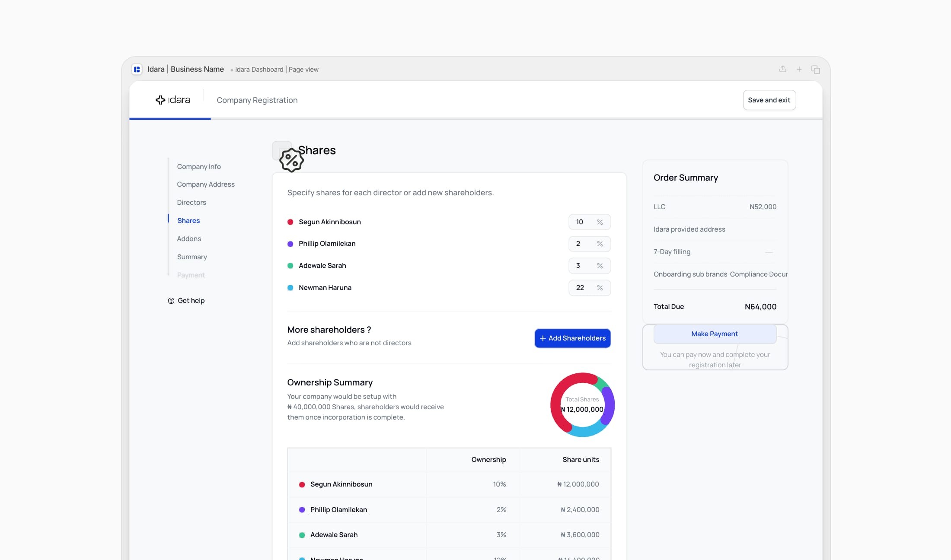This screenshot has height=560, width=951.
Task: Go to Company Address step
Action: tap(206, 184)
